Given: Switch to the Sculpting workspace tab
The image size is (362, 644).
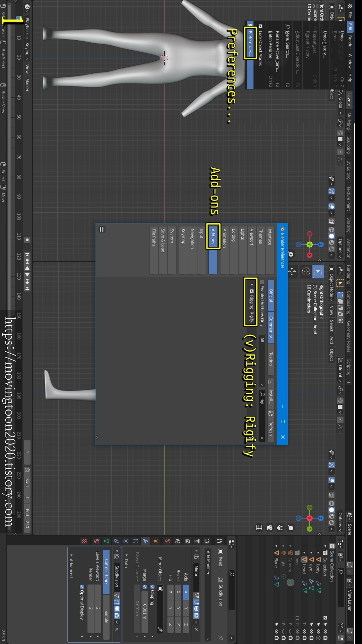Looking at the screenshot, I should pyautogui.click(x=349, y=145).
